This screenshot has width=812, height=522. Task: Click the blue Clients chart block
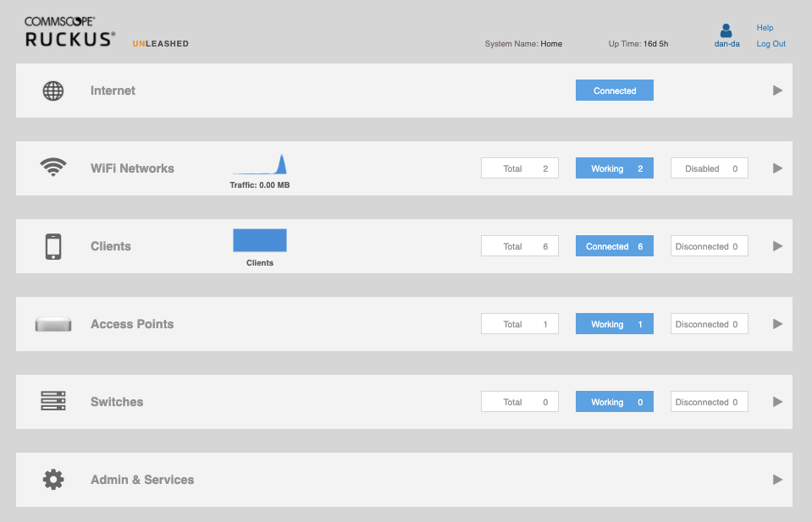(x=260, y=240)
